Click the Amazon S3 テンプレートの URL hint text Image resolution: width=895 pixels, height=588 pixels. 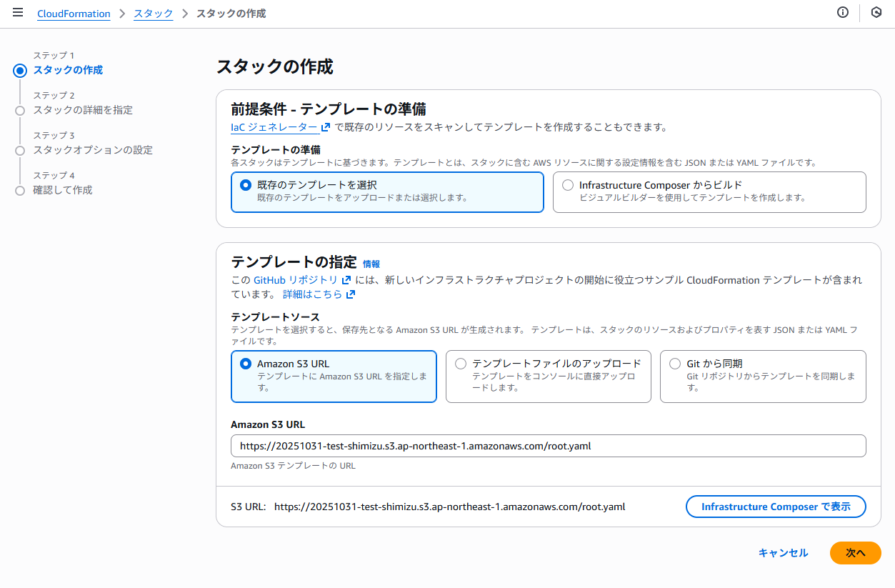click(293, 466)
